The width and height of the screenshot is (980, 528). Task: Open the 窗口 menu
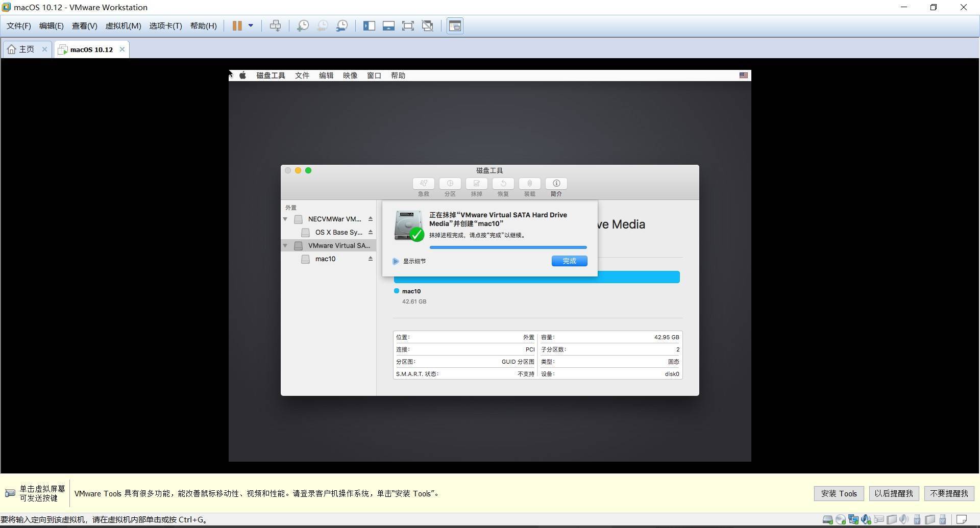[374, 76]
